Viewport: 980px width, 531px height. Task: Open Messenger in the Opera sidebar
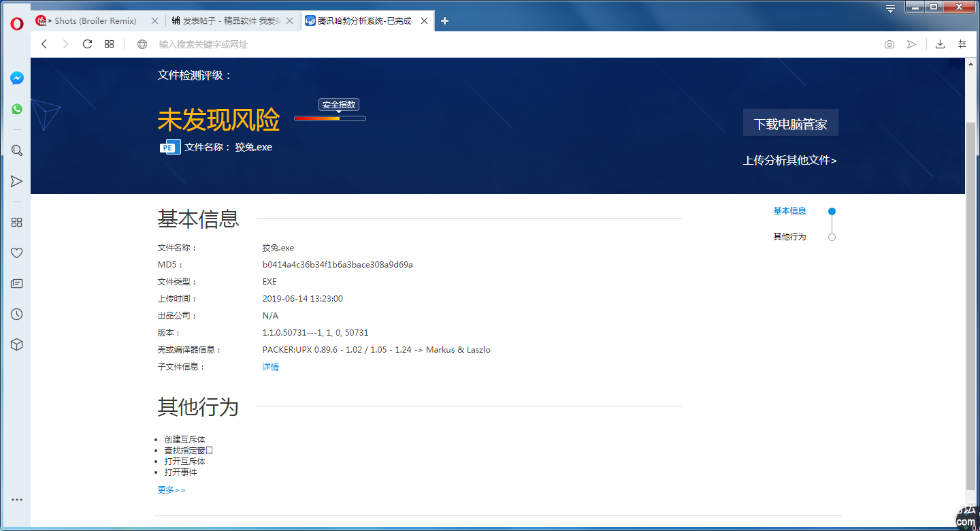pos(17,78)
